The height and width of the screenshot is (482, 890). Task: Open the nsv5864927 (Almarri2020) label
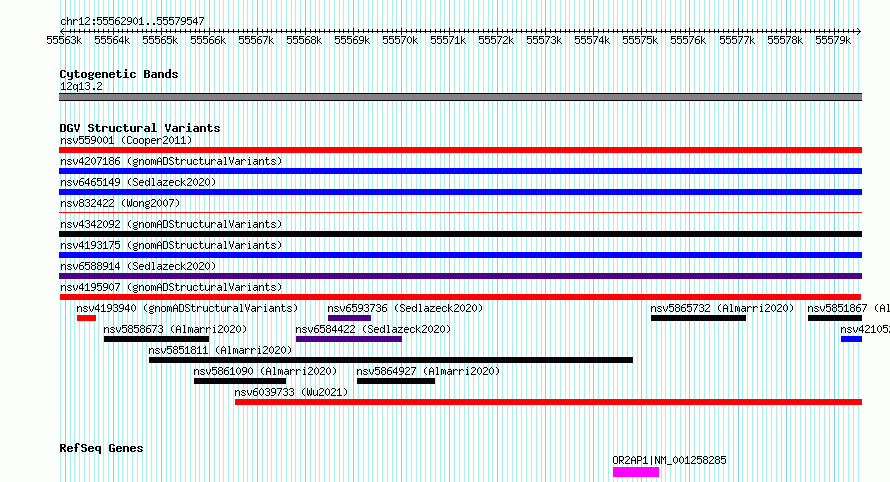[x=428, y=371]
